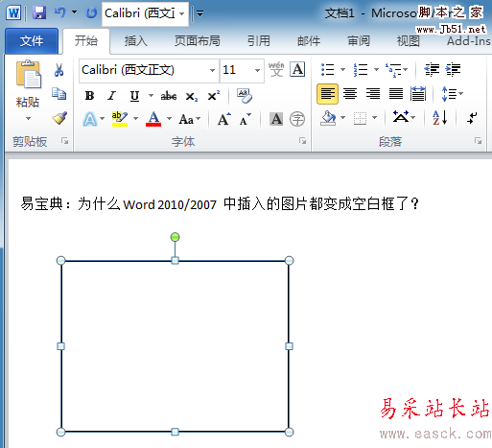Apply character border icon
Image resolution: width=492 pixels, height=448 pixels.
297,69
